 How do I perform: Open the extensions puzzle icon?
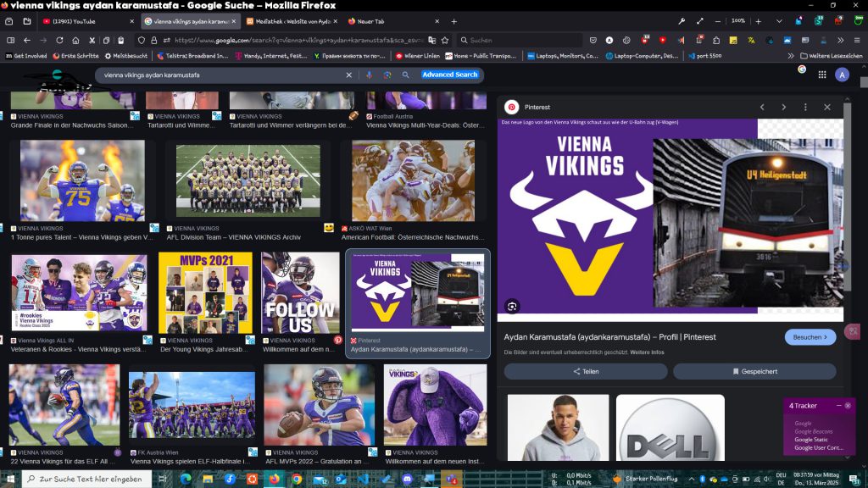717,41
